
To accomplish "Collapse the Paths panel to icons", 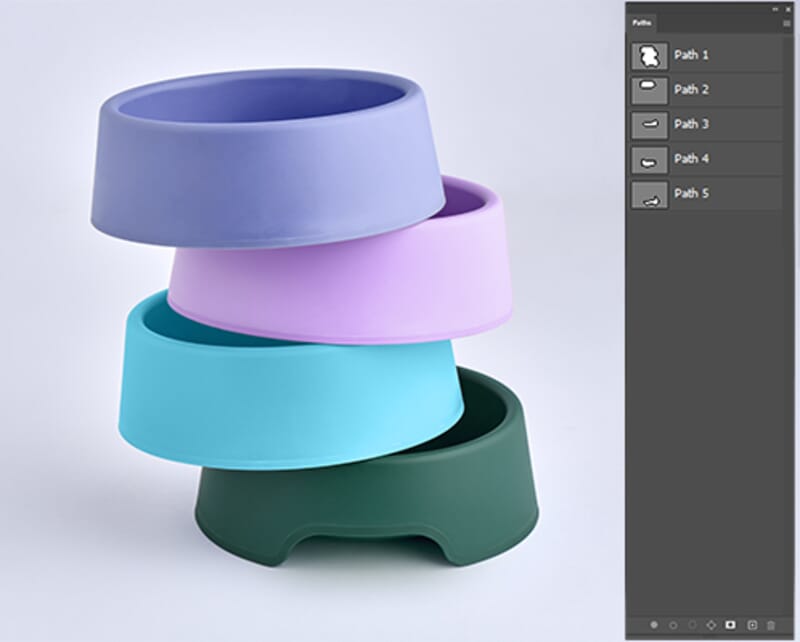I will coord(776,9).
